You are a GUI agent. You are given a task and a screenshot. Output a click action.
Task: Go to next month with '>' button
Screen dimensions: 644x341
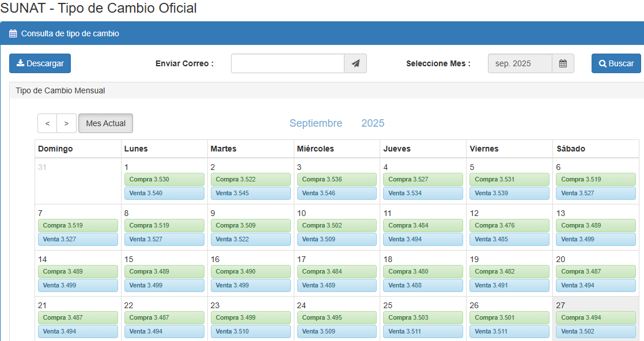67,123
